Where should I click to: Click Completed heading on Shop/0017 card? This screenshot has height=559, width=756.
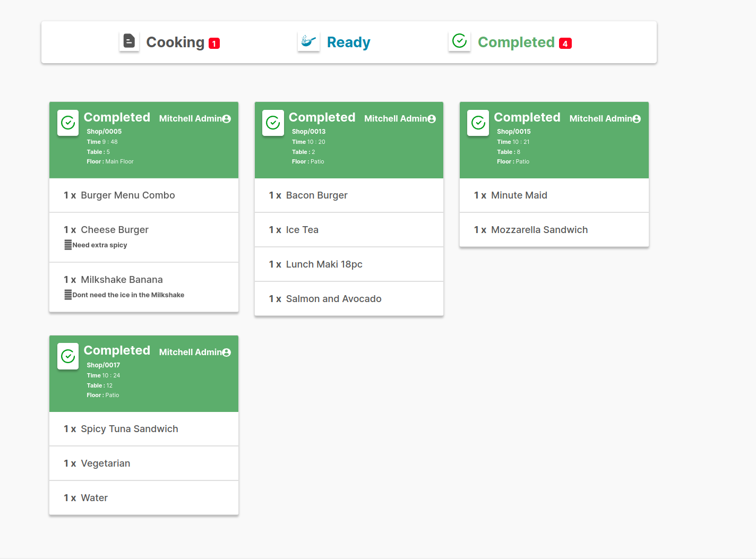(x=117, y=350)
